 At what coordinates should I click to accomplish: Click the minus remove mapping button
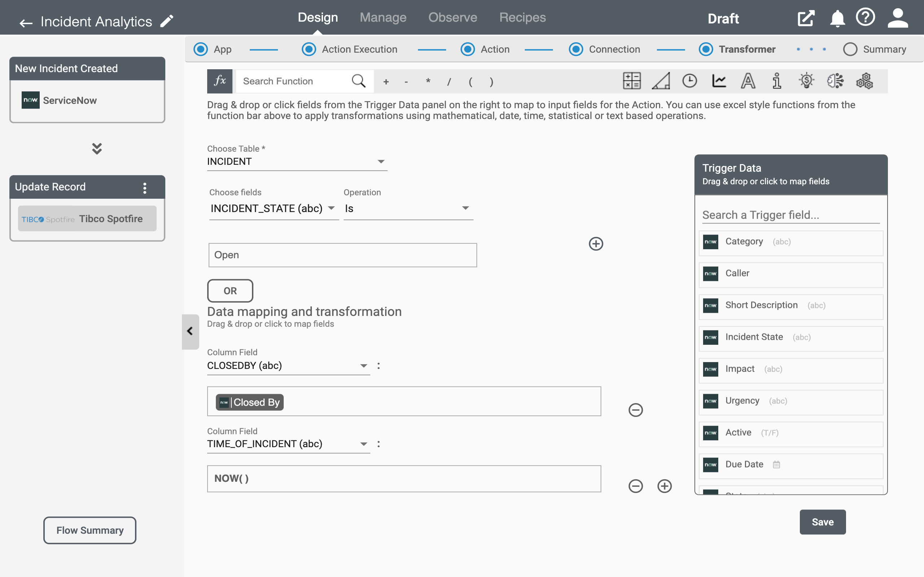click(635, 410)
